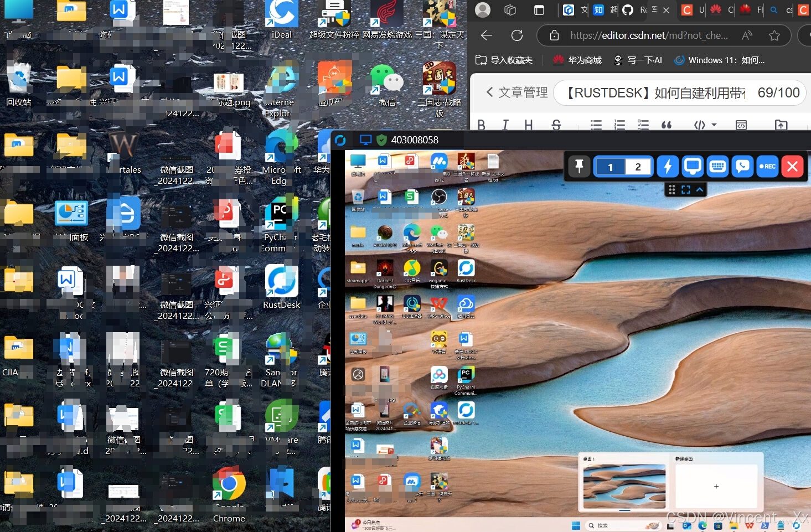Viewport: 811px width, 532px height.
Task: Open WPS Office on remote desktop
Action: pos(439,307)
